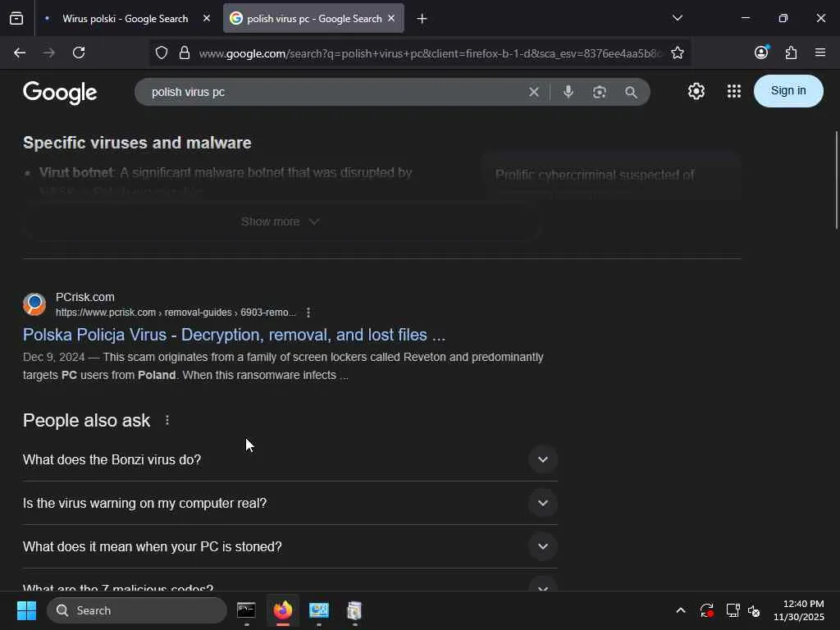
Task: Open People also ask options menu
Action: coord(167,421)
